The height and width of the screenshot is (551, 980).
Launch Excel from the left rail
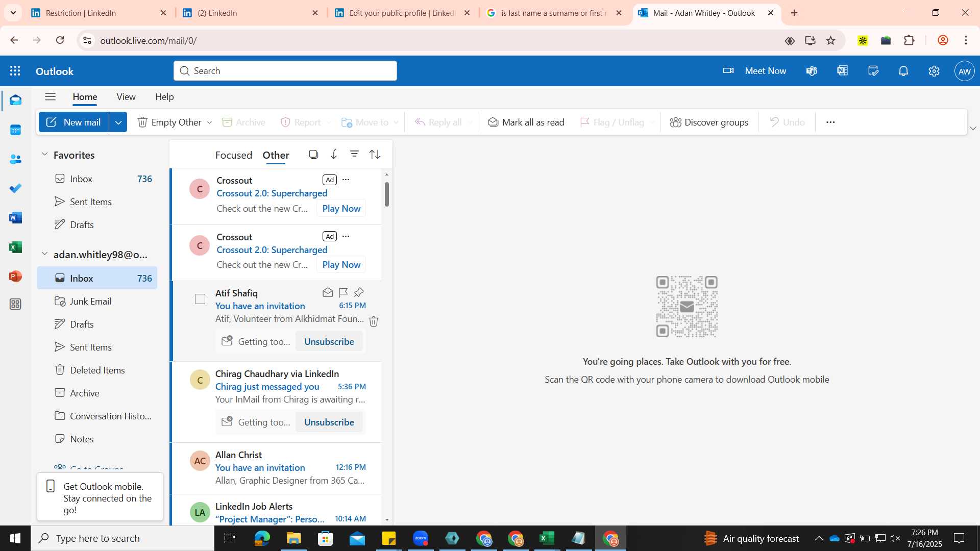[15, 247]
